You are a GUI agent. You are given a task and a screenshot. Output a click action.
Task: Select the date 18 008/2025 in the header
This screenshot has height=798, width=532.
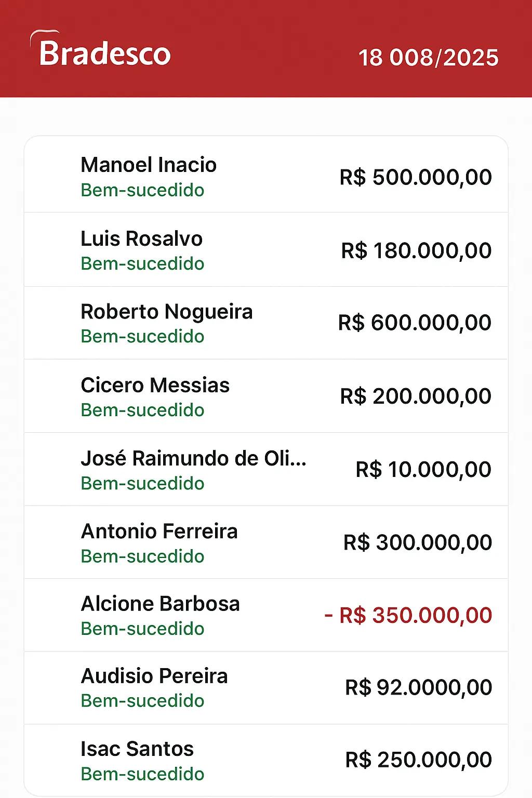pos(429,57)
